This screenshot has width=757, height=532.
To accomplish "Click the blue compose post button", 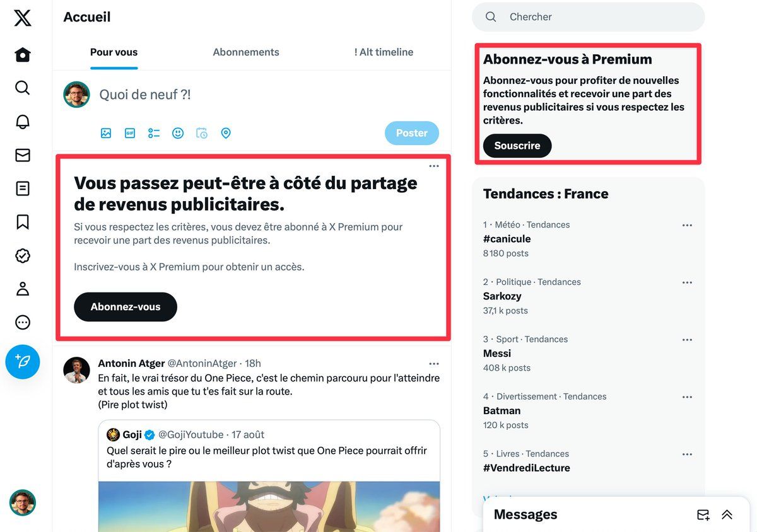I will 23,362.
